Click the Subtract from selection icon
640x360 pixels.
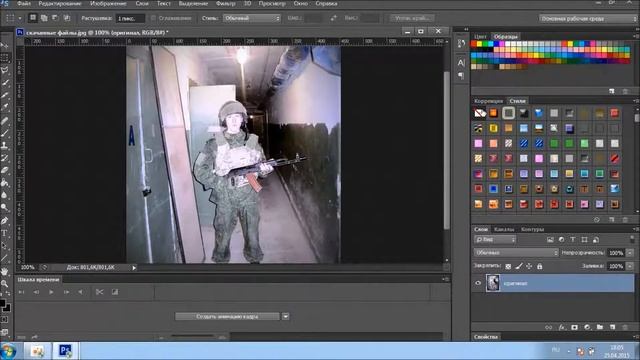coord(55,18)
